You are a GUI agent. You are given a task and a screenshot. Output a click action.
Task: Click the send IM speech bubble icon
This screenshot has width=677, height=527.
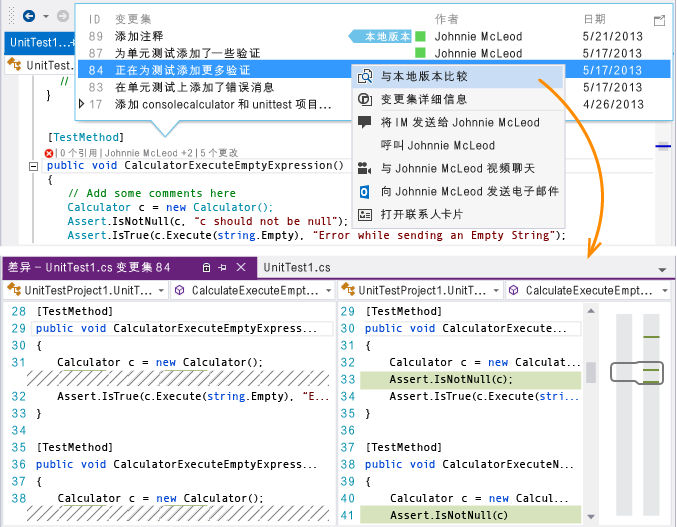point(366,122)
